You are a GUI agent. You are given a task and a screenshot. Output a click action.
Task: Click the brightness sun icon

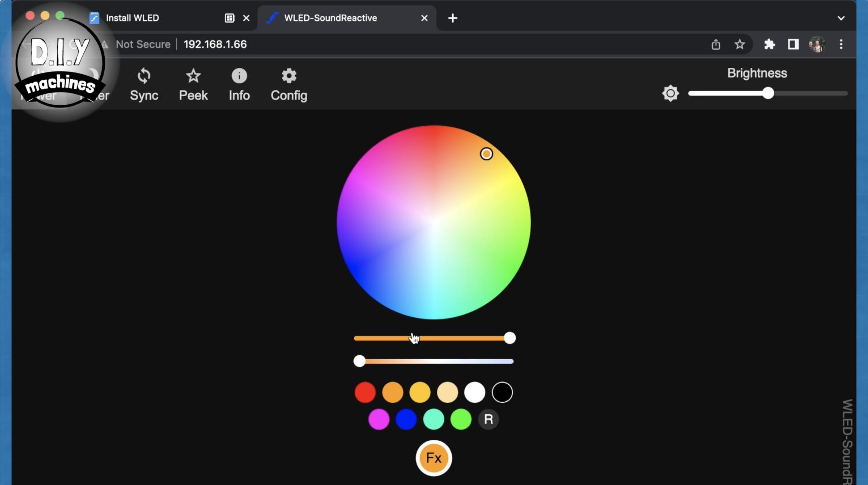(x=670, y=93)
